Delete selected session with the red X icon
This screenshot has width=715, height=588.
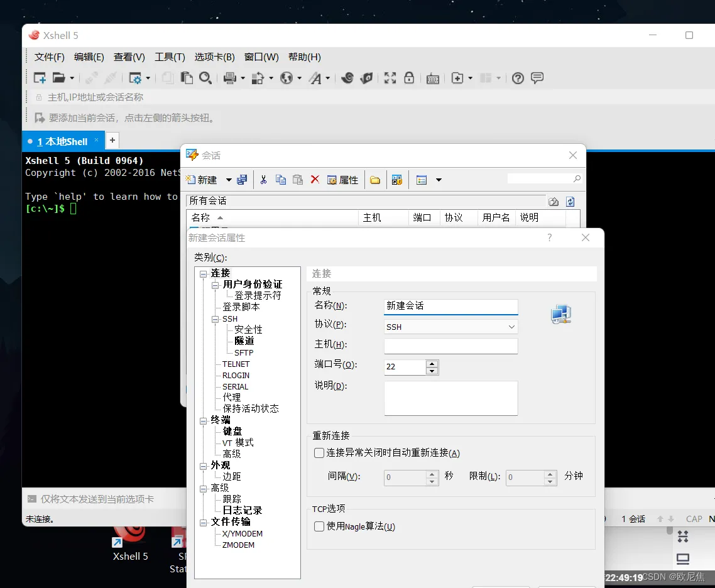click(x=315, y=180)
